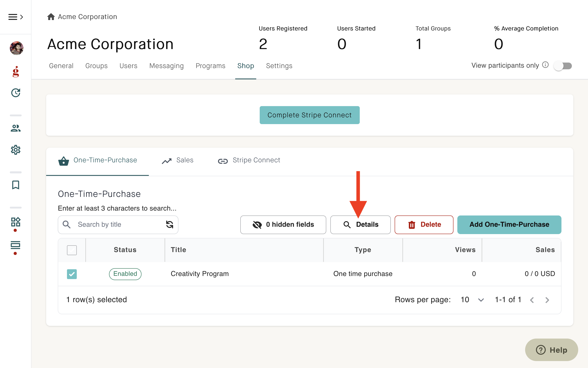Screen dimensions: 588x368
Task: Switch to the Programs tab
Action: (x=210, y=66)
